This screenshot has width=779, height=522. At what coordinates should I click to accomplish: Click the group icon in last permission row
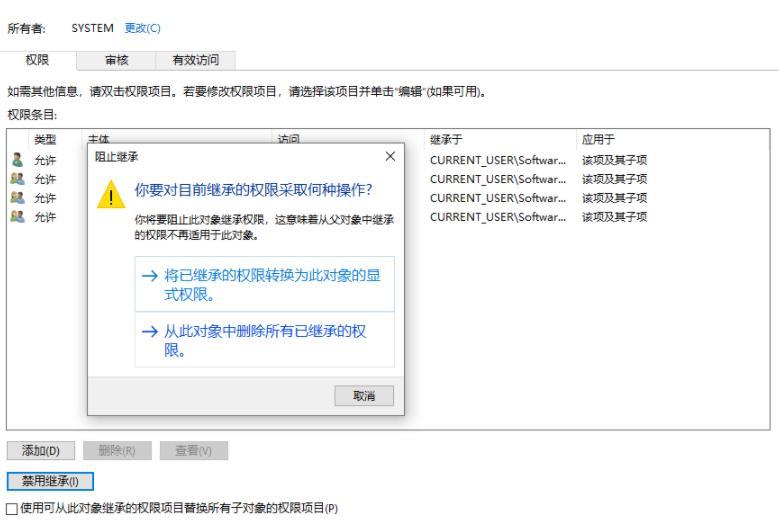[14, 217]
